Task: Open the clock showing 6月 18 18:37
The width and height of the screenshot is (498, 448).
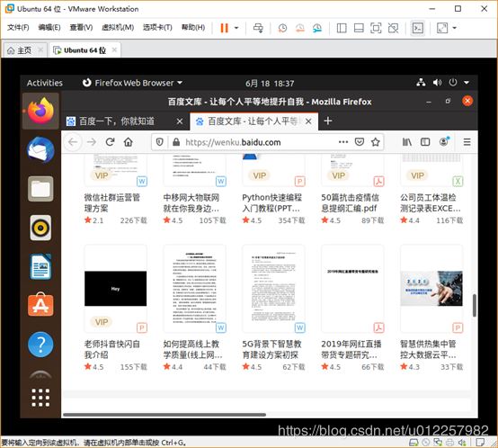Action: [x=270, y=84]
